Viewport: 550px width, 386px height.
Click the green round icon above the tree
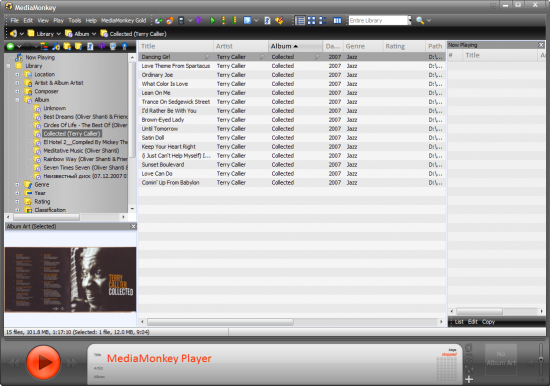10,46
